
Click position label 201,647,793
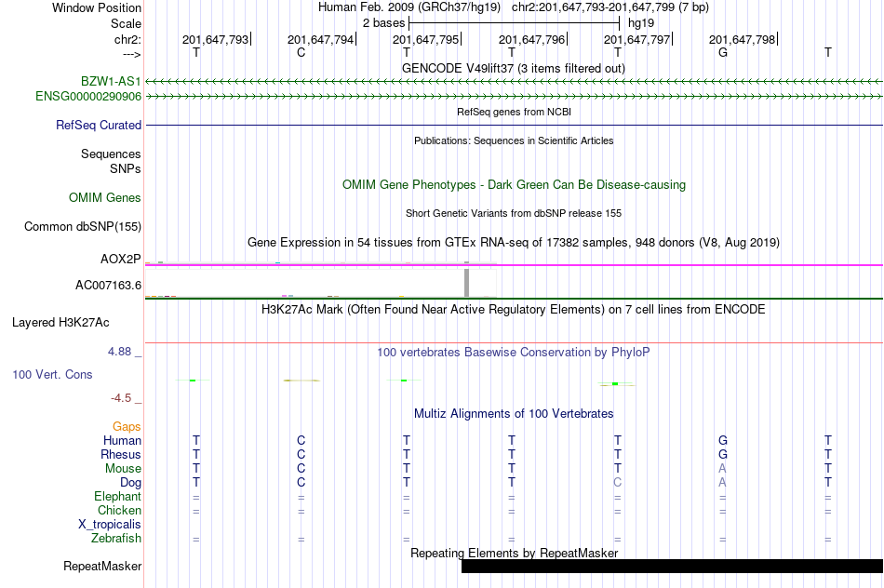215,39
